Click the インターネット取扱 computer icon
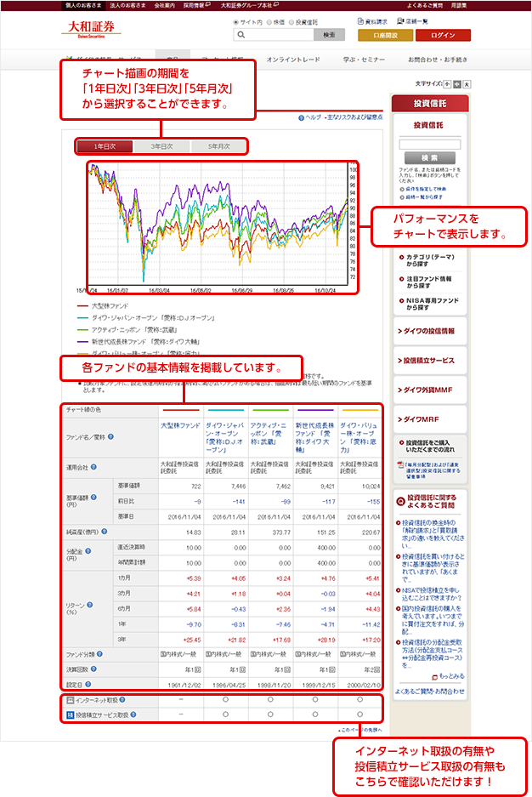 coord(71,700)
